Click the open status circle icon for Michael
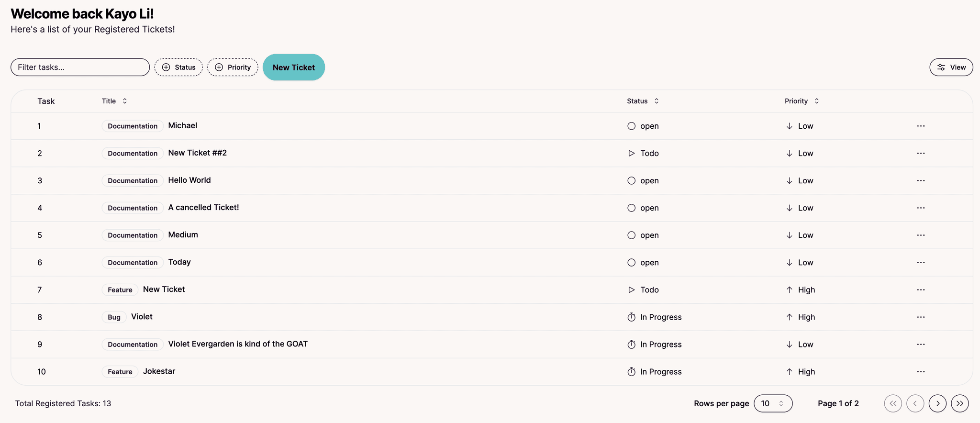 tap(632, 126)
